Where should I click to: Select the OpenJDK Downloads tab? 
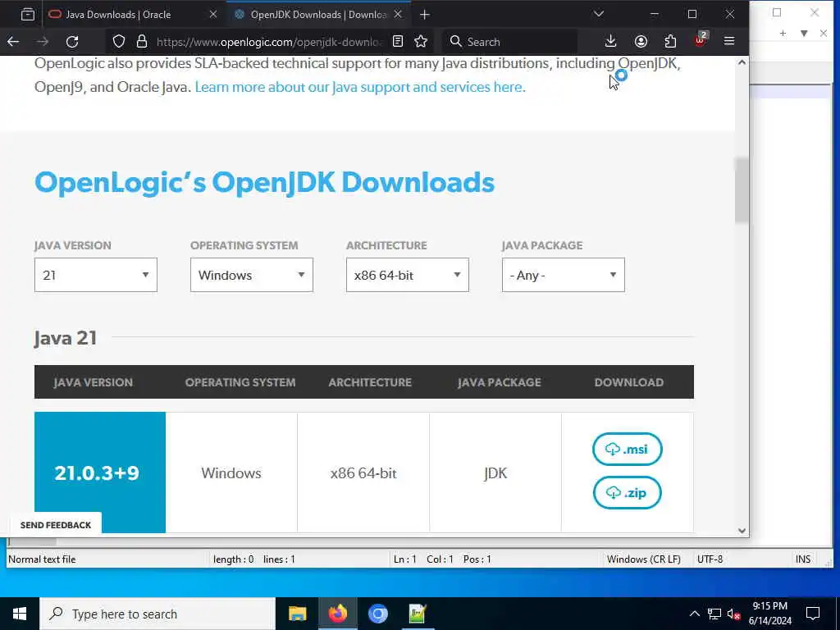pyautogui.click(x=319, y=15)
